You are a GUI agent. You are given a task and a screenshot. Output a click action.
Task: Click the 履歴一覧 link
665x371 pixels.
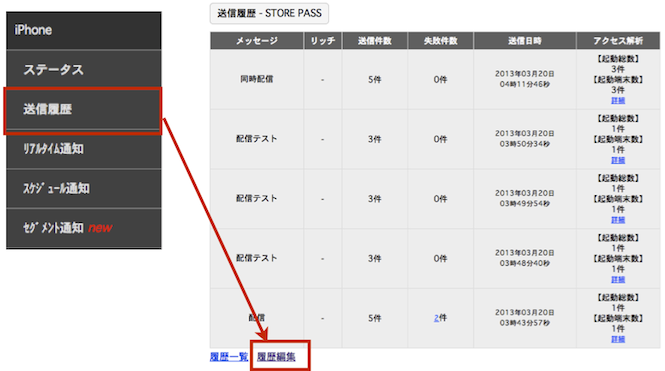pos(229,357)
